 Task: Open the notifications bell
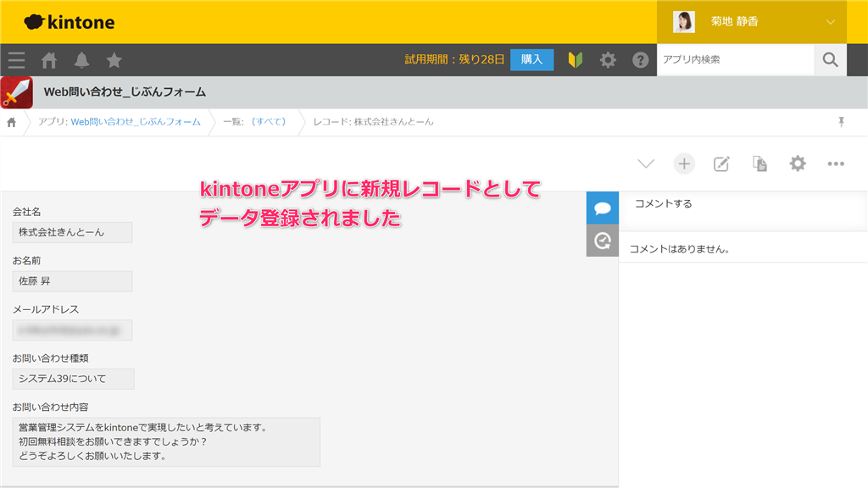point(82,60)
